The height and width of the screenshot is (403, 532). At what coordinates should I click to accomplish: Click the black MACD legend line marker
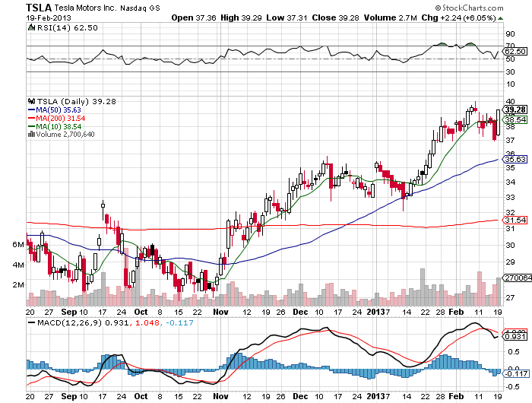pyautogui.click(x=32, y=322)
